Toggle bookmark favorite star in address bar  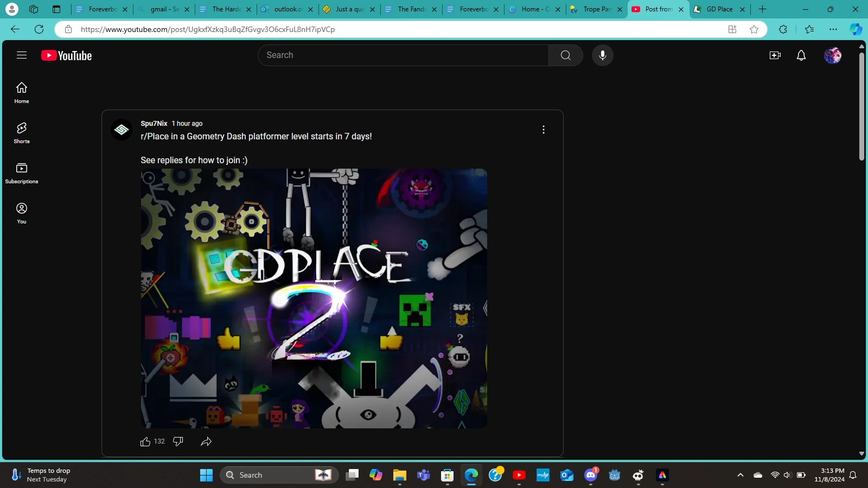pyautogui.click(x=754, y=29)
